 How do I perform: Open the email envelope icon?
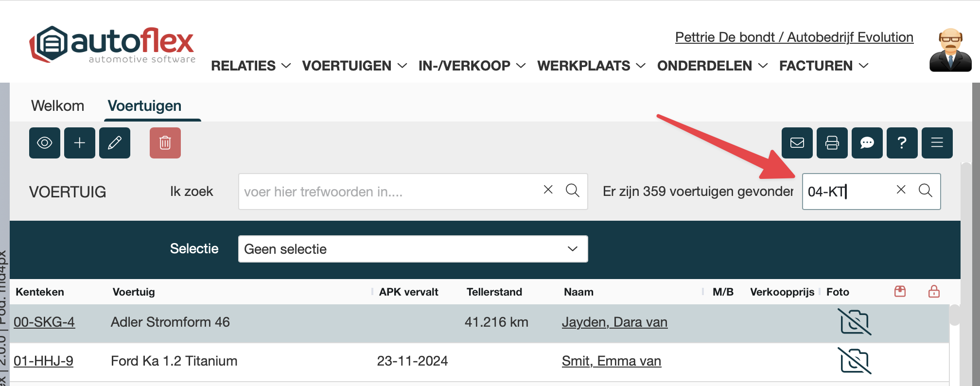click(797, 143)
